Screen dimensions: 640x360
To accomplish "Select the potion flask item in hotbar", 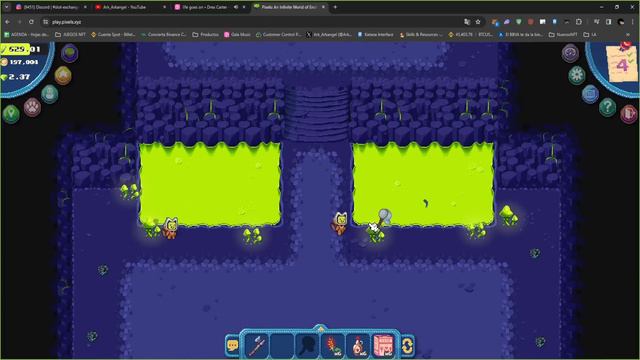I will click(x=358, y=345).
